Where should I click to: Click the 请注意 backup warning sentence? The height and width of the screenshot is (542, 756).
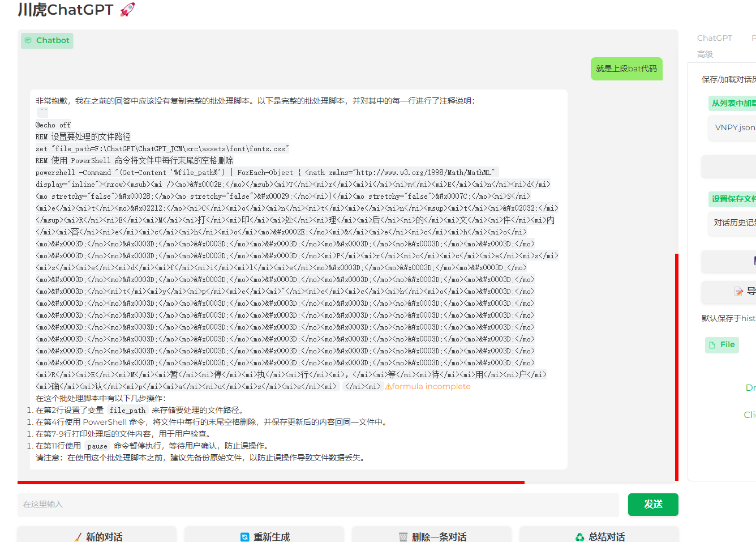pos(200,458)
